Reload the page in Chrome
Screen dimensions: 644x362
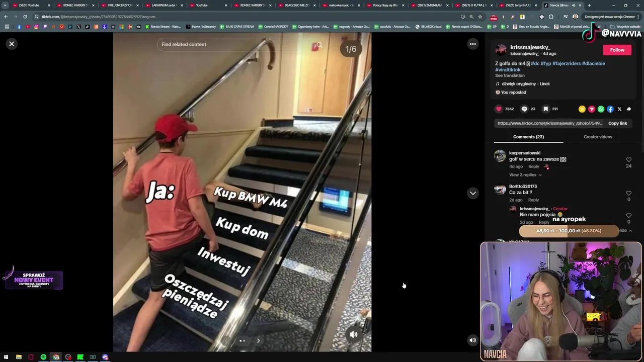pyautogui.click(x=25, y=17)
